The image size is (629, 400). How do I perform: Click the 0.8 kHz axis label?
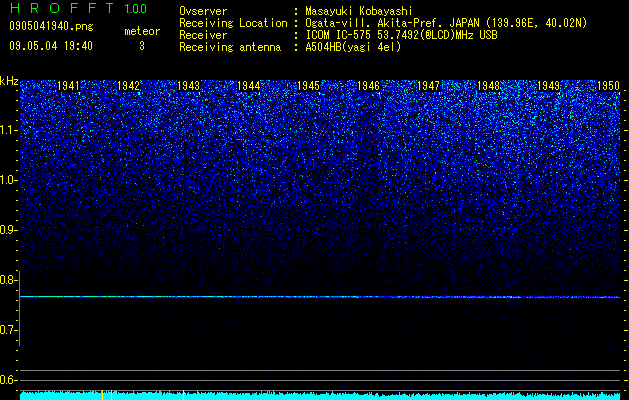point(8,280)
